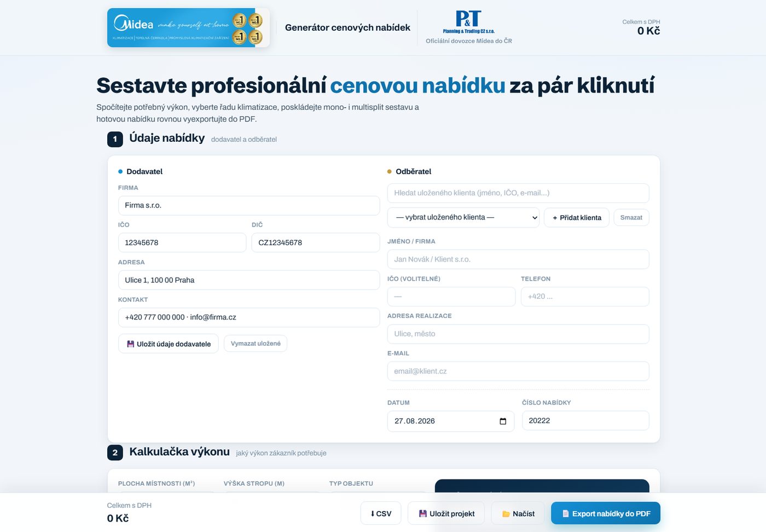
Task: Click Vymazat uložené button
Action: (x=256, y=343)
